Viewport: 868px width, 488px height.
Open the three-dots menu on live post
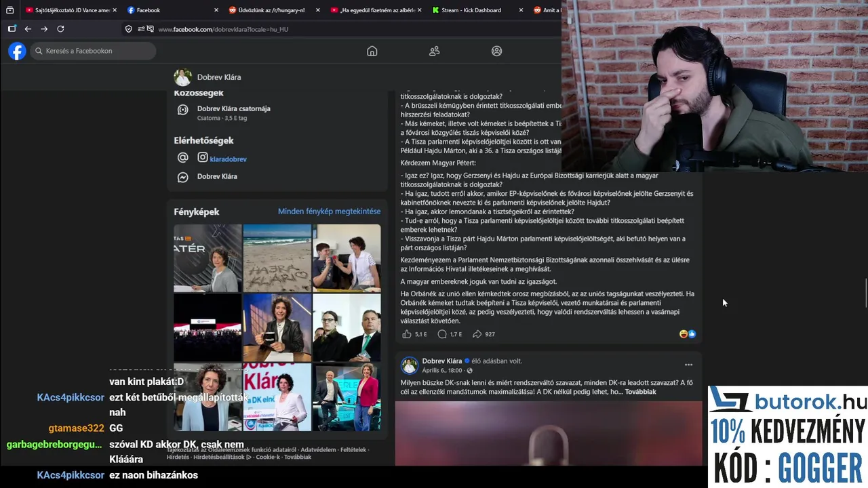pos(688,365)
